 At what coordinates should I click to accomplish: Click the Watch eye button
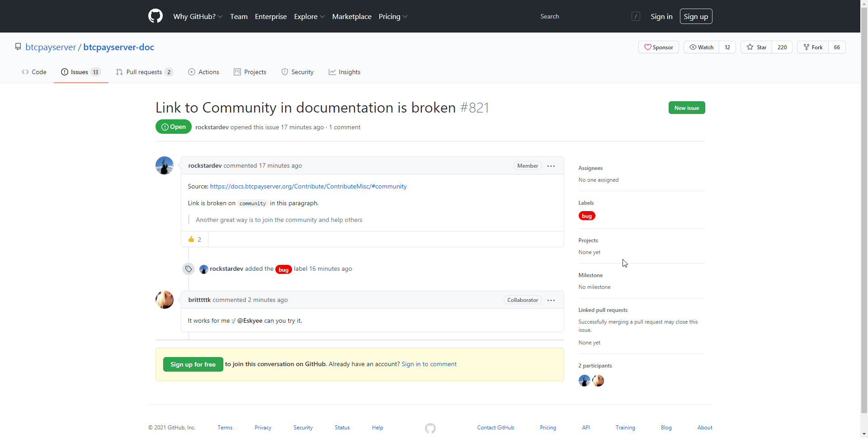pyautogui.click(x=701, y=47)
